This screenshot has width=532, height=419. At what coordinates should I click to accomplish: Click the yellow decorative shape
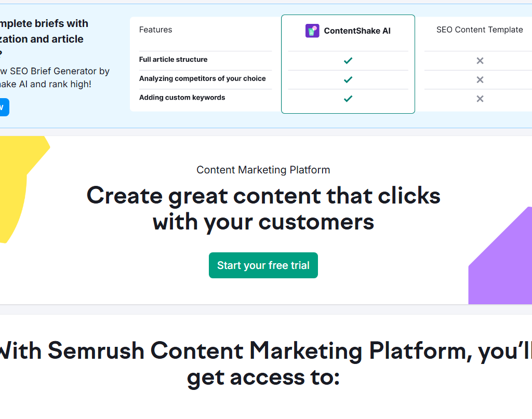pyautogui.click(x=16, y=182)
